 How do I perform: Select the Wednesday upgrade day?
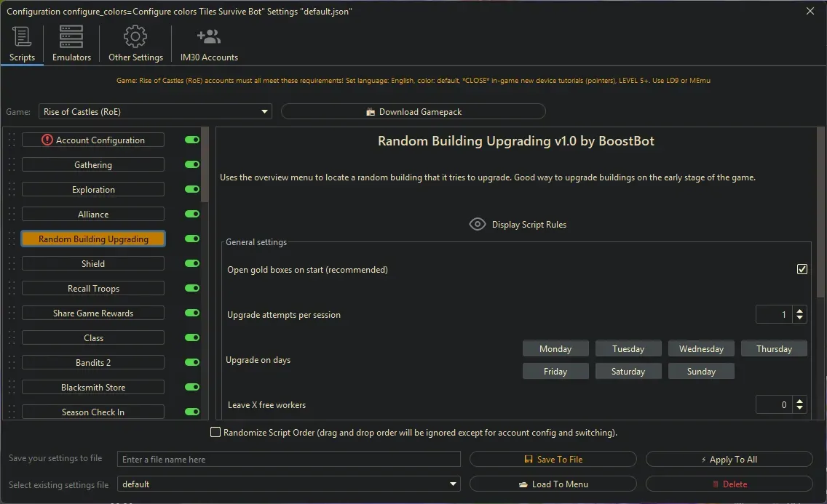[x=701, y=348]
